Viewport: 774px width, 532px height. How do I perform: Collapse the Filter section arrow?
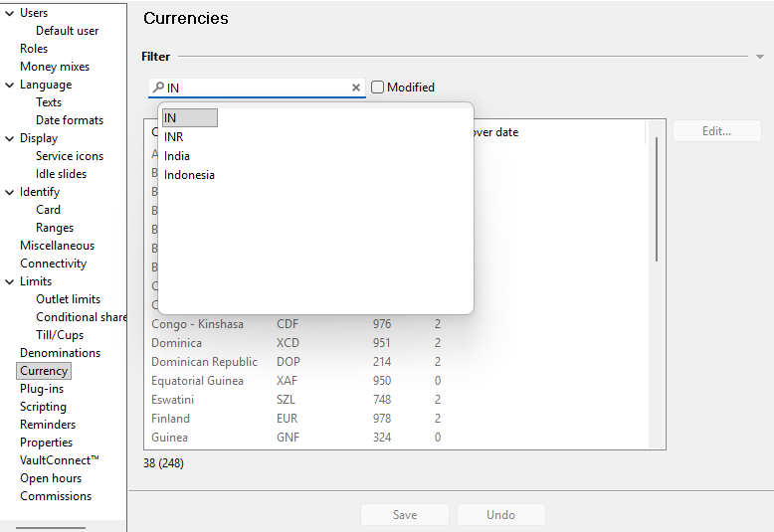(760, 57)
